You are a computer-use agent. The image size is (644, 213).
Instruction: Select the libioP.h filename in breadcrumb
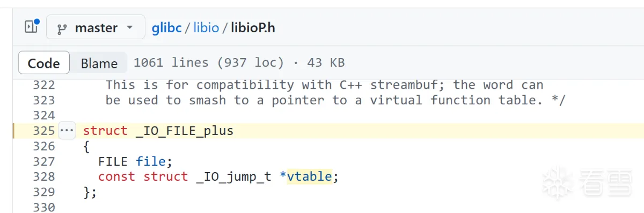tap(253, 27)
